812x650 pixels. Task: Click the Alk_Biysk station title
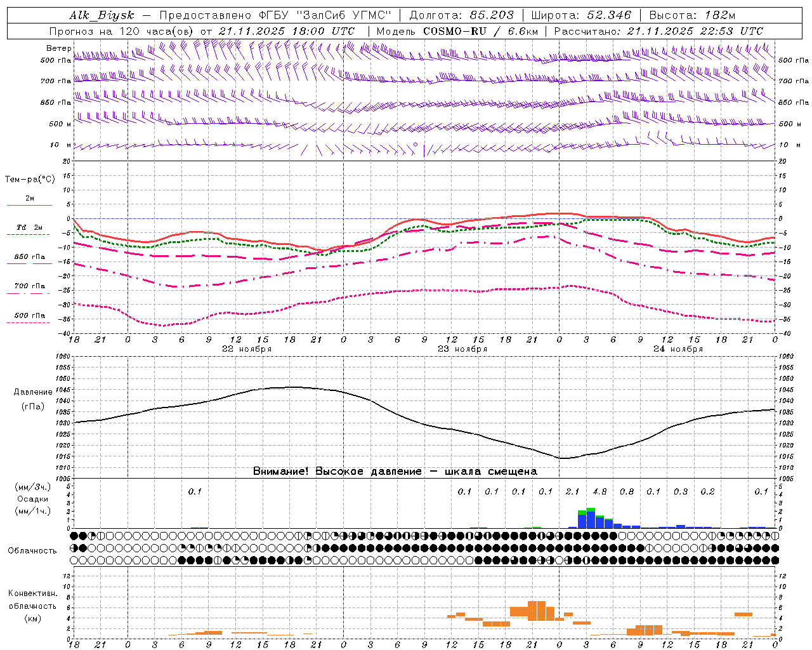tap(101, 15)
